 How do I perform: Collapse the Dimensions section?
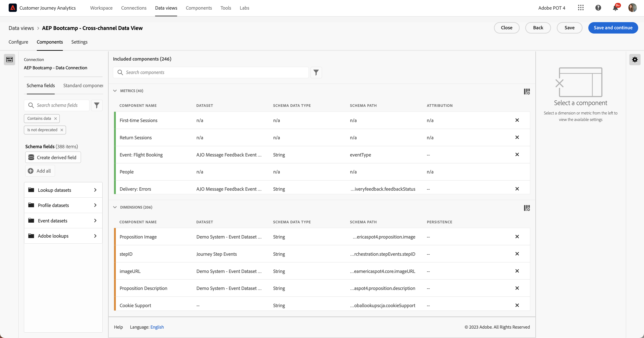[115, 207]
